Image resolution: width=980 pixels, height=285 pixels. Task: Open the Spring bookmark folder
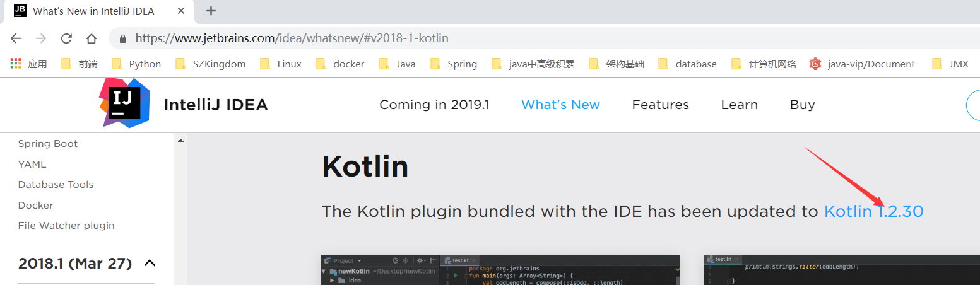453,64
